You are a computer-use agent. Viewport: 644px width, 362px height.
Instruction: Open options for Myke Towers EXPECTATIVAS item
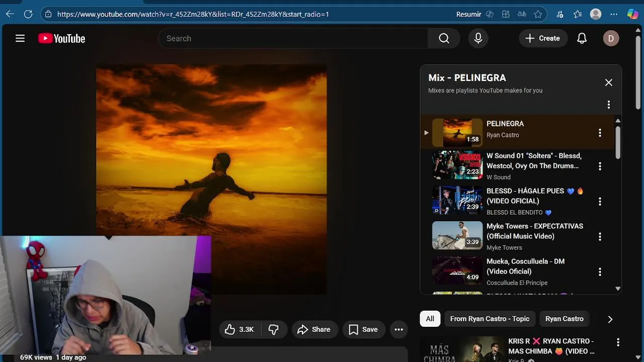pyautogui.click(x=600, y=236)
